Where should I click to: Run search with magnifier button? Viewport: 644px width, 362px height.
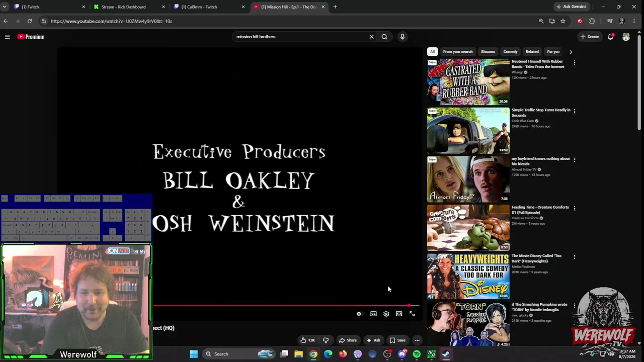tap(384, 37)
